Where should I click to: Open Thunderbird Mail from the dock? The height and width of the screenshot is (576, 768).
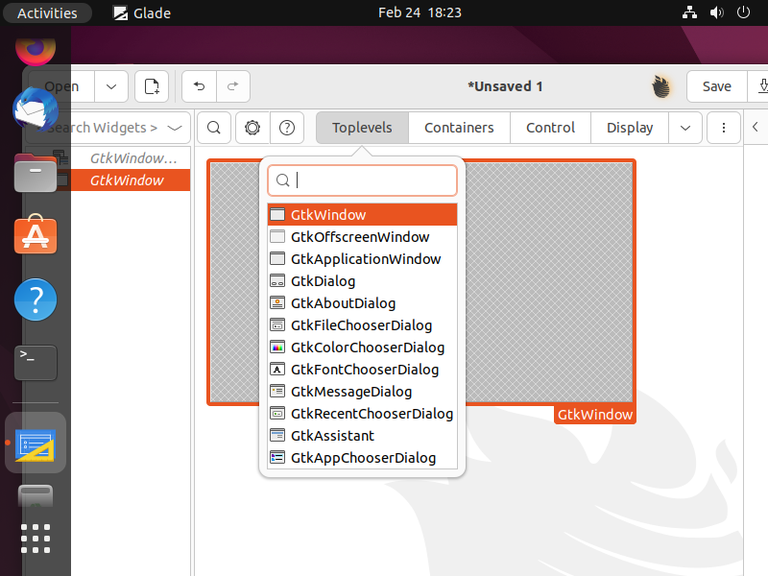tap(35, 109)
